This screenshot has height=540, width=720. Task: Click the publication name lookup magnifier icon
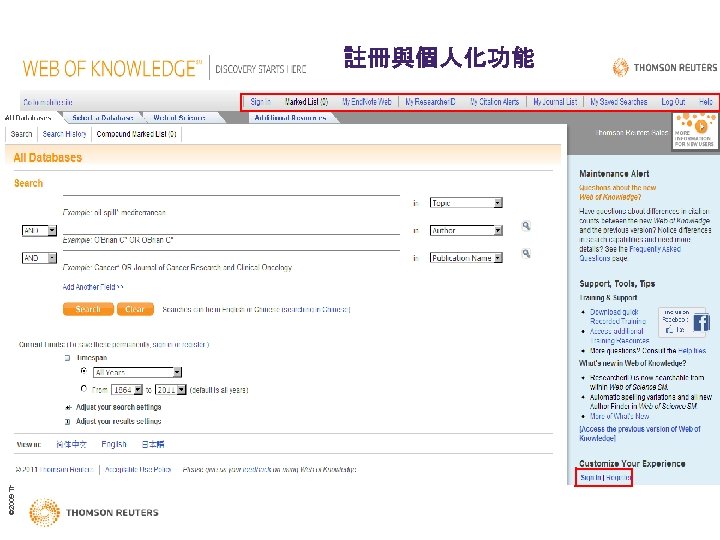pyautogui.click(x=526, y=253)
